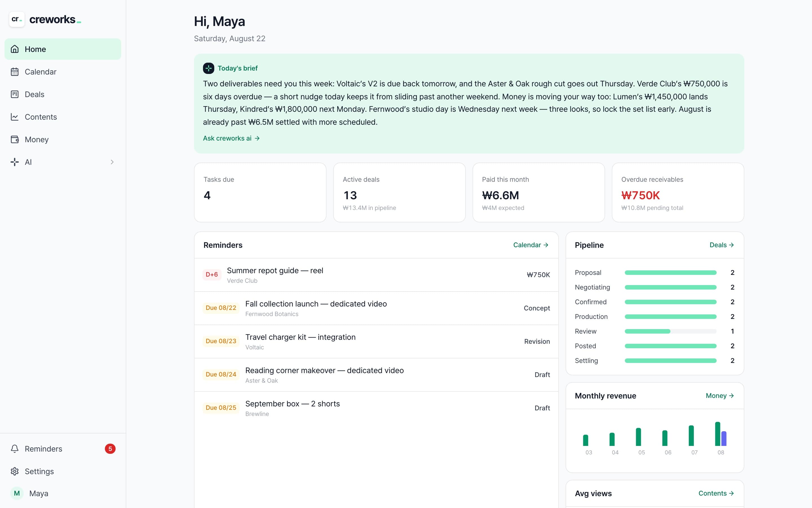Screen dimensions: 812x508
Task: Open the September box 2 shorts reminder
Action: coord(376,408)
